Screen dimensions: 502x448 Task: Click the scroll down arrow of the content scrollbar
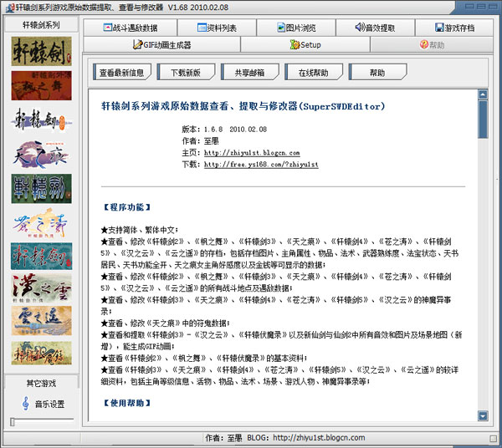pyautogui.click(x=483, y=415)
